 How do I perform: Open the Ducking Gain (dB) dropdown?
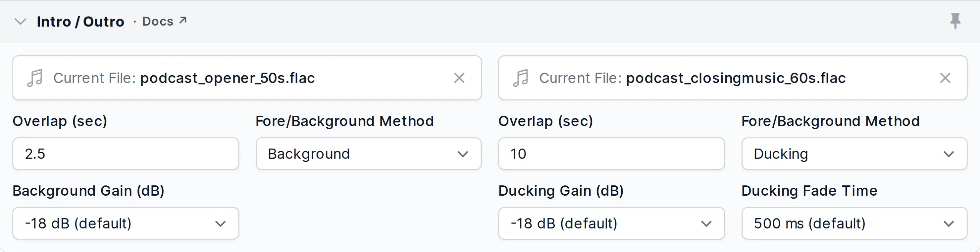click(611, 223)
